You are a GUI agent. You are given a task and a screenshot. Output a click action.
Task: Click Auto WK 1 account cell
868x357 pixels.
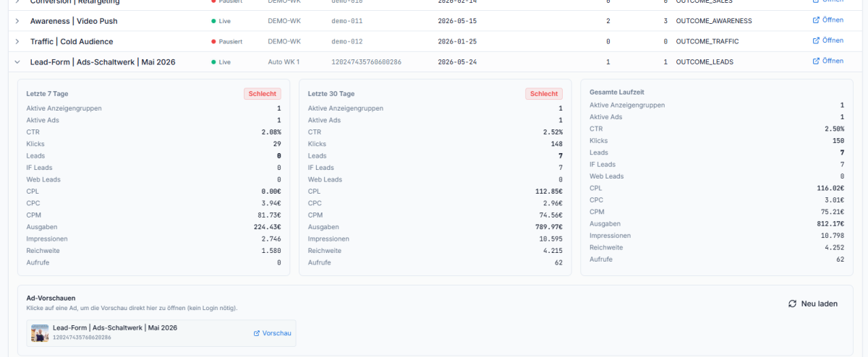click(284, 62)
